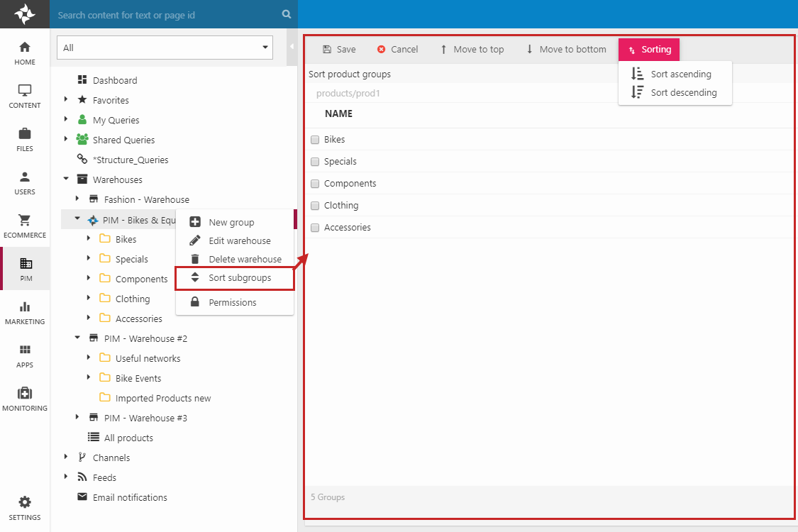798x532 pixels.
Task: Check the Bikes group checkbox
Action: click(315, 140)
